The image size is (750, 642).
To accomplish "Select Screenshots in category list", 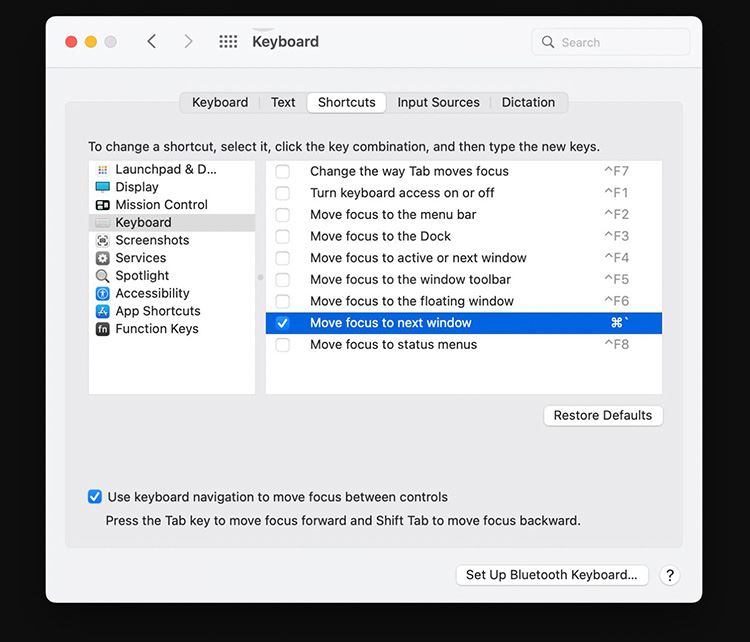I will pos(172,240).
